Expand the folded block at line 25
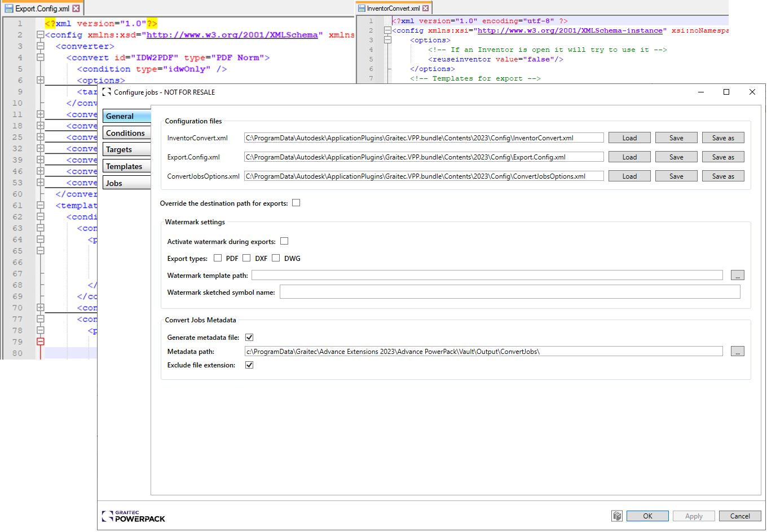This screenshot has width=767, height=532. pos(41,136)
